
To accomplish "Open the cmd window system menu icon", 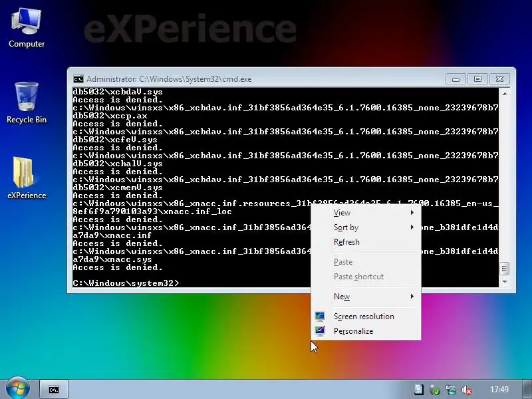I will 78,79.
